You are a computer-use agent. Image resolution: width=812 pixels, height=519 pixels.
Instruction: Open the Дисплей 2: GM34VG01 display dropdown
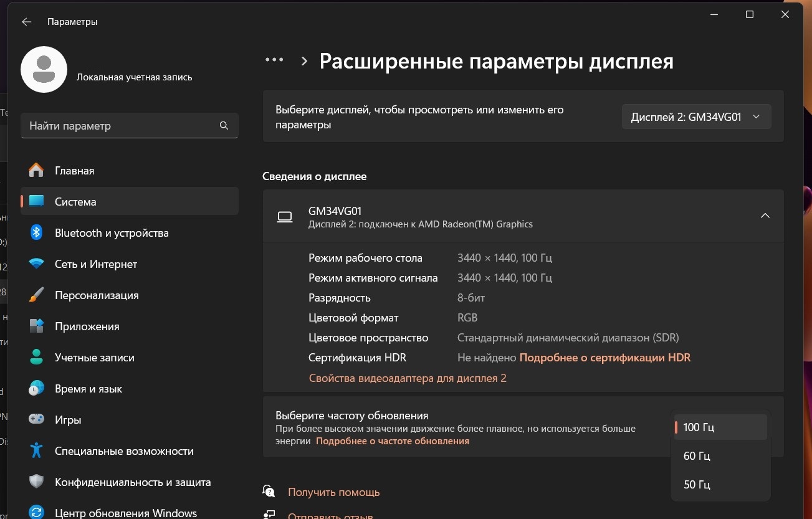695,117
